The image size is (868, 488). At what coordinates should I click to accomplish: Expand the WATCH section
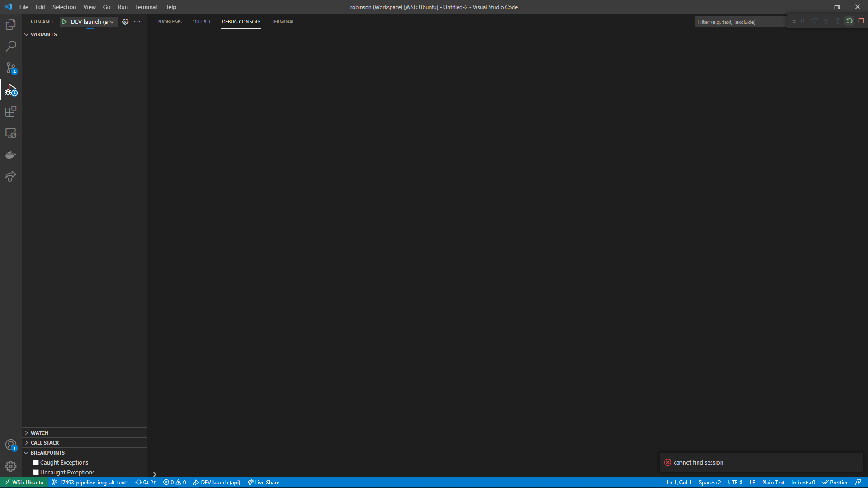[x=39, y=432]
